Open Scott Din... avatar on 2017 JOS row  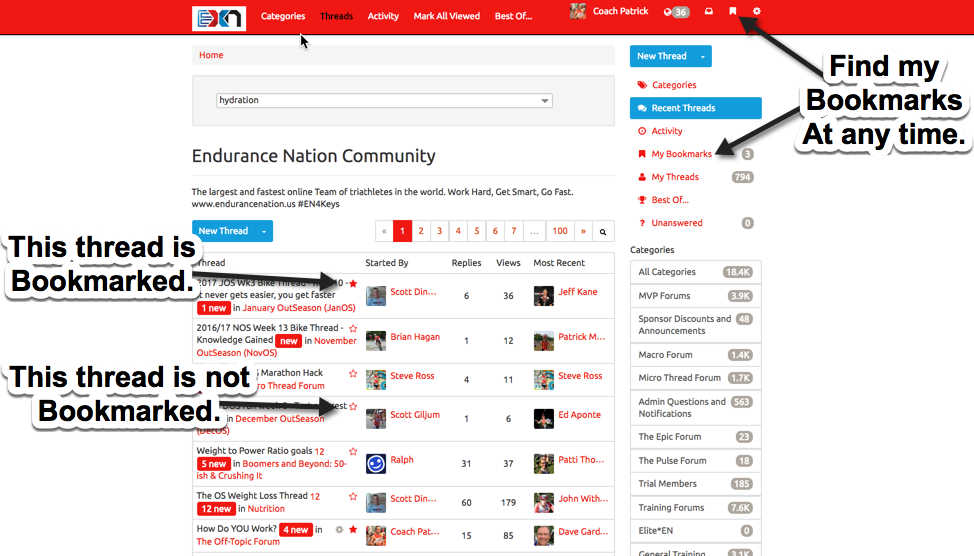(x=376, y=296)
